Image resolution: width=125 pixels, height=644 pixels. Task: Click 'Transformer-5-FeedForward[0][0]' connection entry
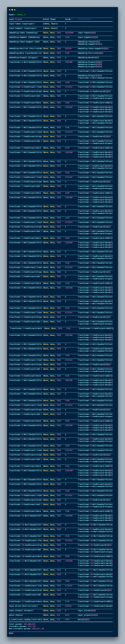click(x=94, y=317)
